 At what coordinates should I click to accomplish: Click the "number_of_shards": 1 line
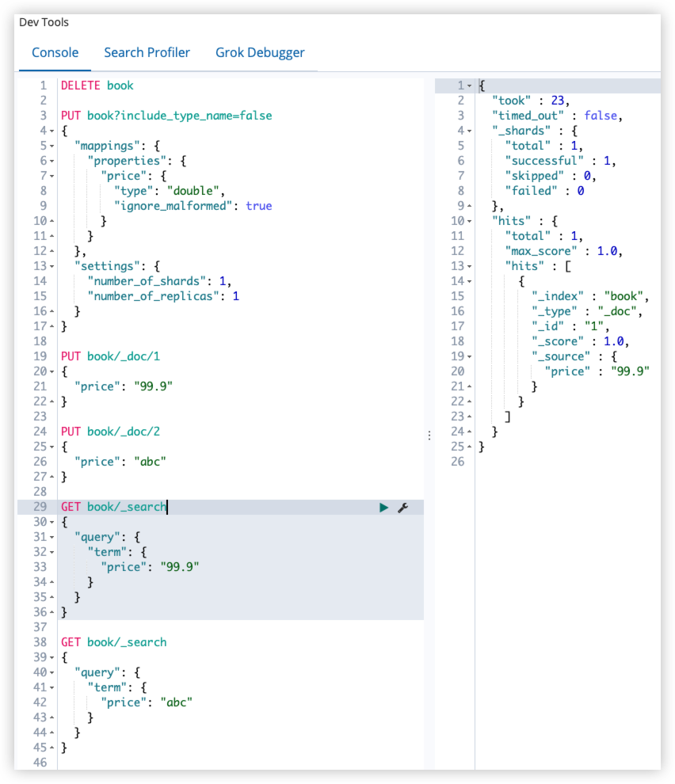pos(159,281)
